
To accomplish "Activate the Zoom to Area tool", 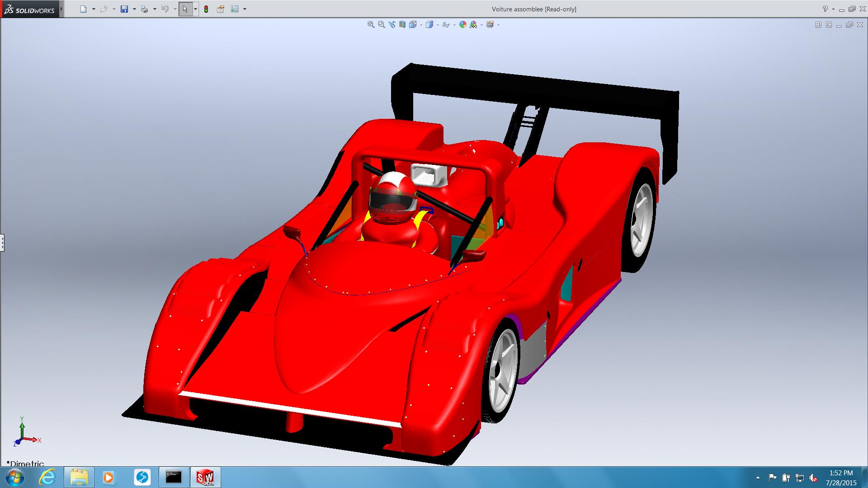I will (381, 25).
